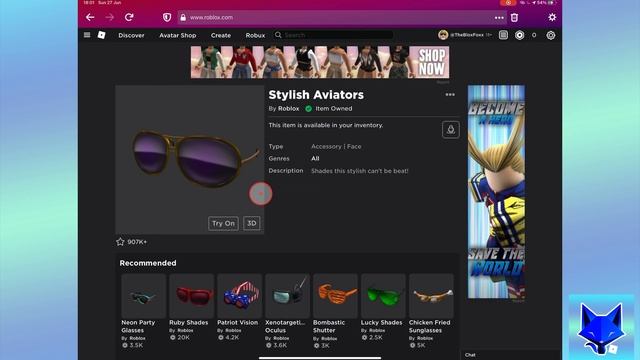
Task: Click the padlock site security icon
Action: pos(183,17)
